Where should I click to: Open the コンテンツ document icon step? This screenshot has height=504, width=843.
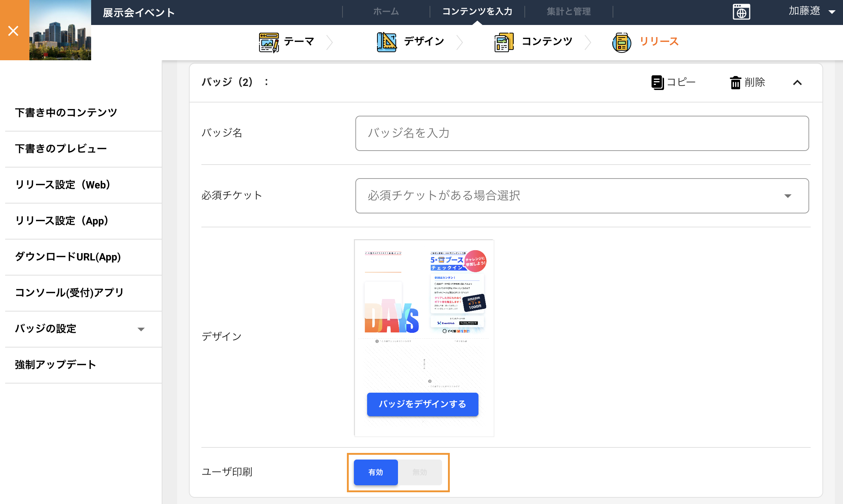click(x=504, y=42)
